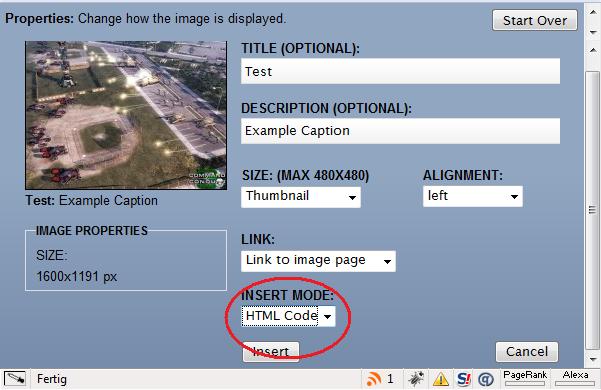601x390 pixels.
Task: Open the Size dropdown set to Thumbnail
Action: tap(301, 197)
